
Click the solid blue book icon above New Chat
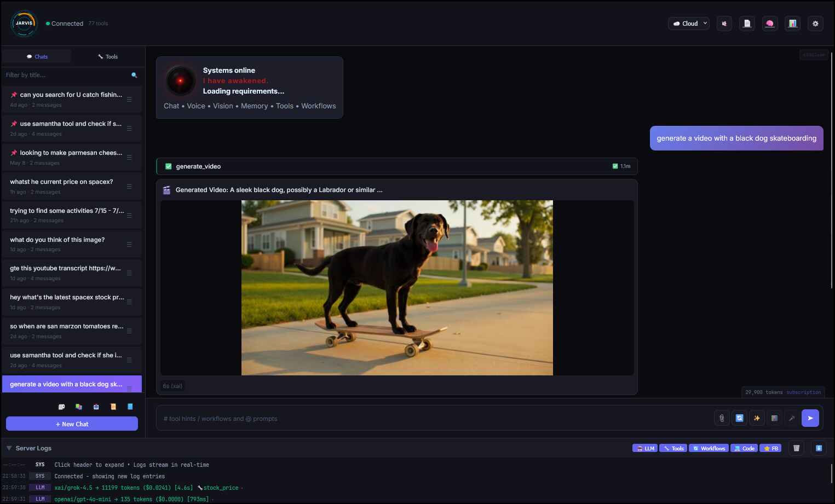(x=130, y=407)
